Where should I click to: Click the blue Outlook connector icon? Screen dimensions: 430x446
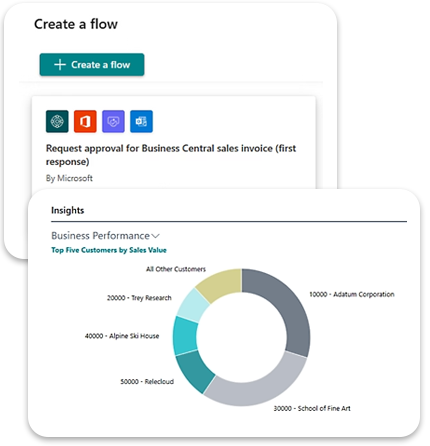point(141,121)
